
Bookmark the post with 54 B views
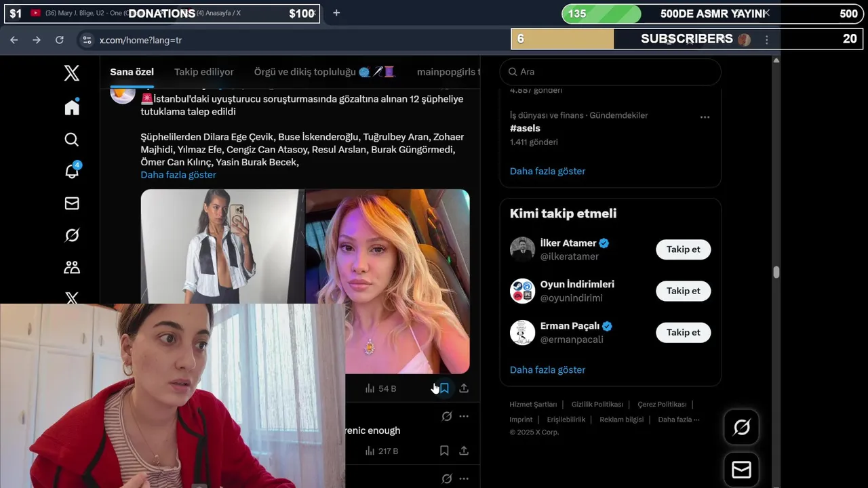[444, 388]
